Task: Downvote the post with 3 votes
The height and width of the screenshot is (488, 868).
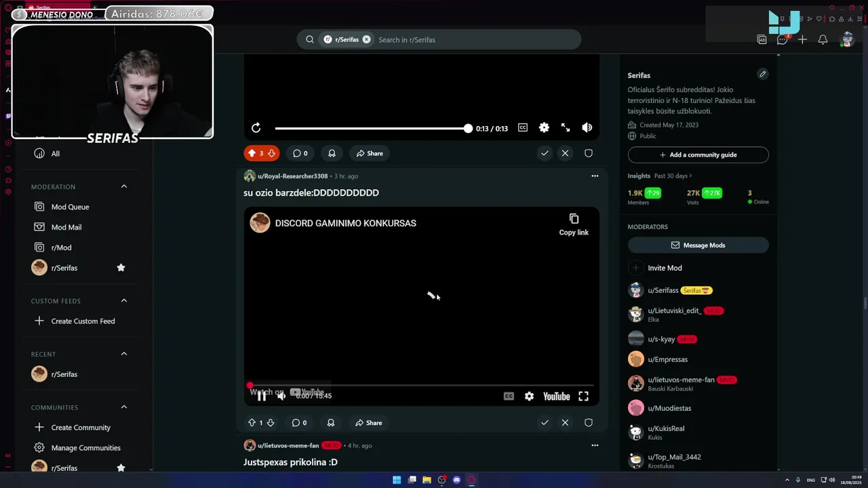Action: point(271,153)
